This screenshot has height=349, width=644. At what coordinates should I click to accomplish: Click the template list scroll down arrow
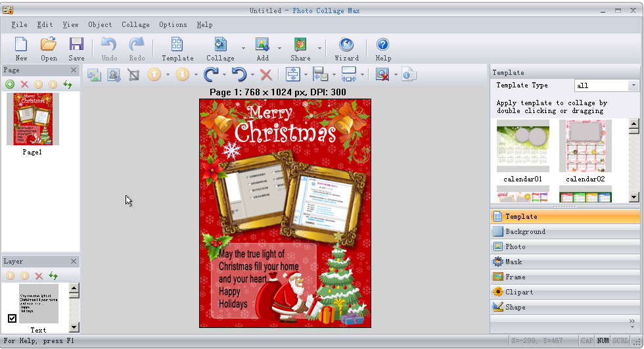pos(633,197)
